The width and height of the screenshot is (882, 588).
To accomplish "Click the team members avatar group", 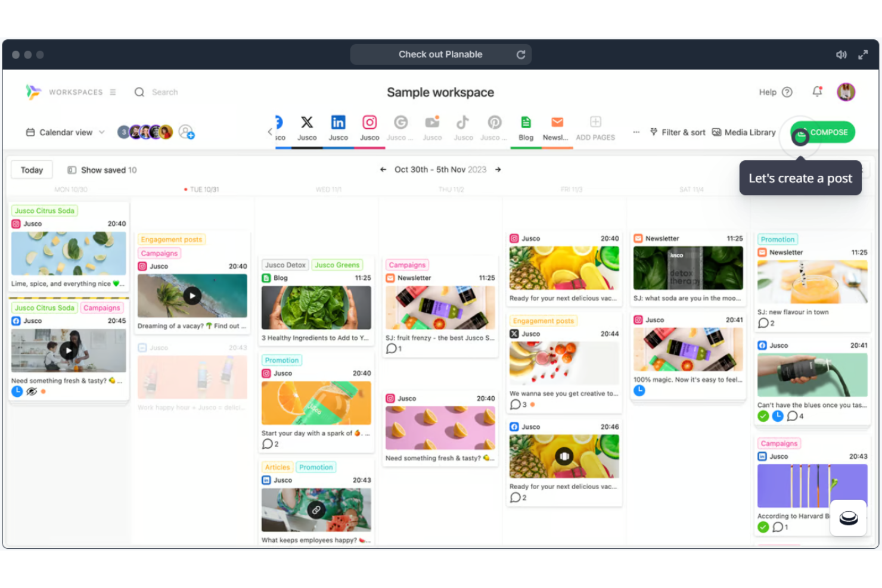I will click(145, 132).
